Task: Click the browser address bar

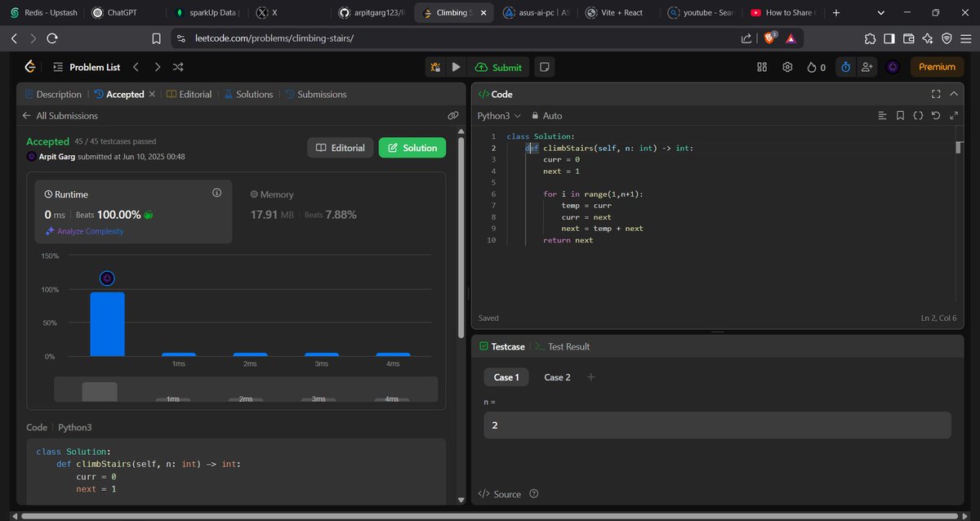Action: coord(457,38)
